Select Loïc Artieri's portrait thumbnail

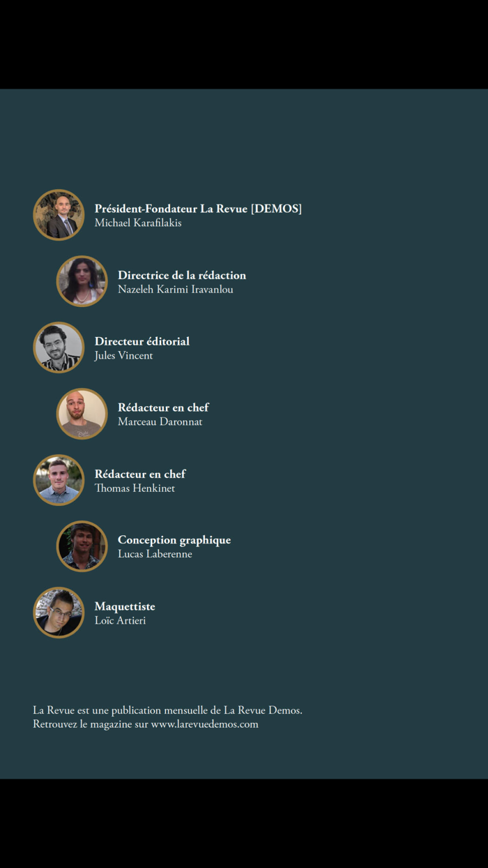pyautogui.click(x=59, y=613)
